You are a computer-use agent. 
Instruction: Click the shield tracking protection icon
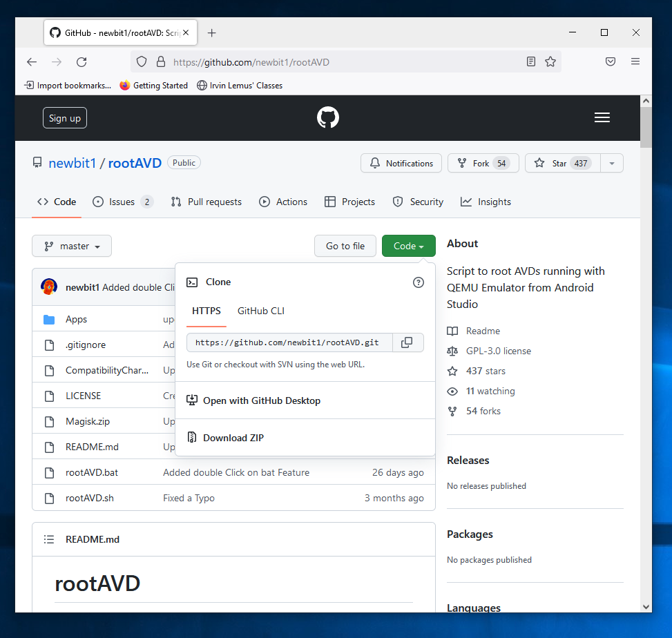pos(142,61)
